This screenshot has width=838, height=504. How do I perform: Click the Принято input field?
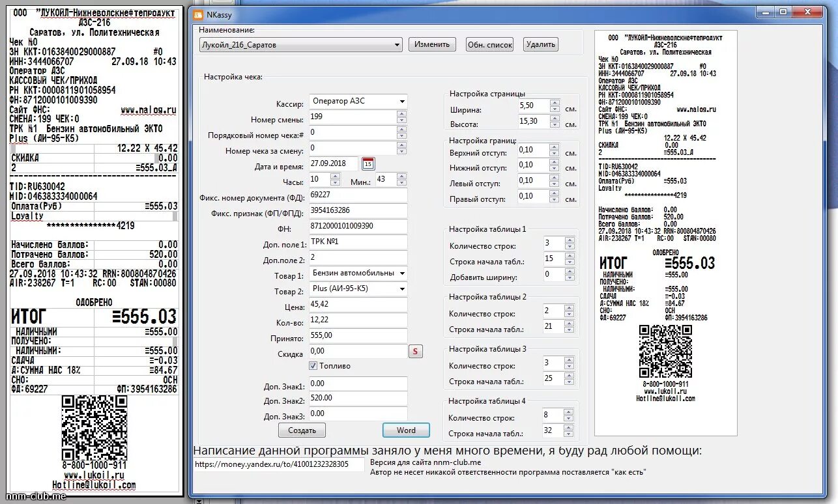point(358,336)
